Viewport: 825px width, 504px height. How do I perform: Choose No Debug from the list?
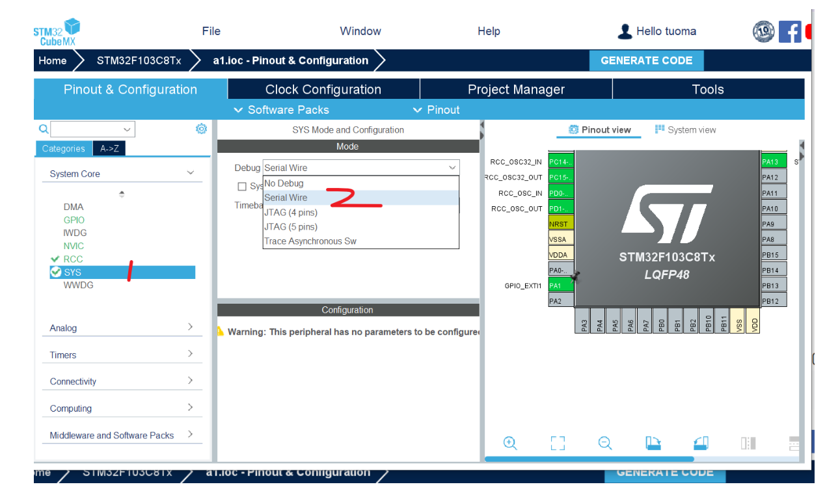[x=361, y=183]
